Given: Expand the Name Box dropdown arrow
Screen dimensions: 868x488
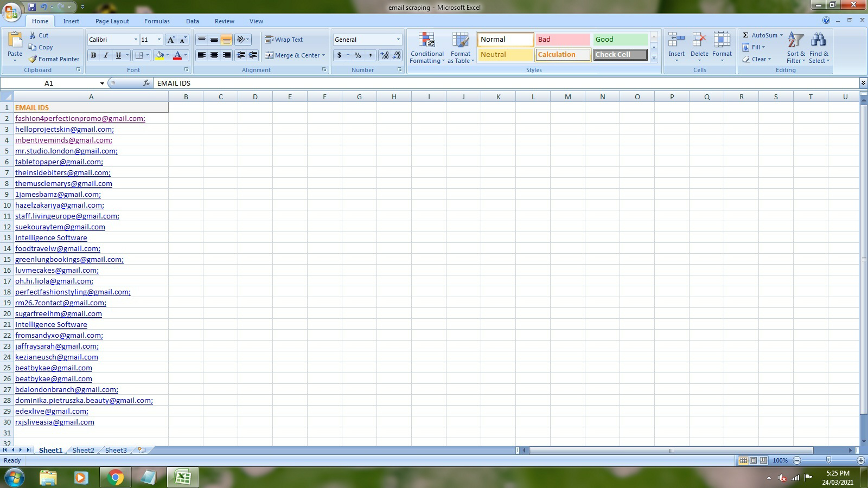Looking at the screenshot, I should (x=101, y=83).
